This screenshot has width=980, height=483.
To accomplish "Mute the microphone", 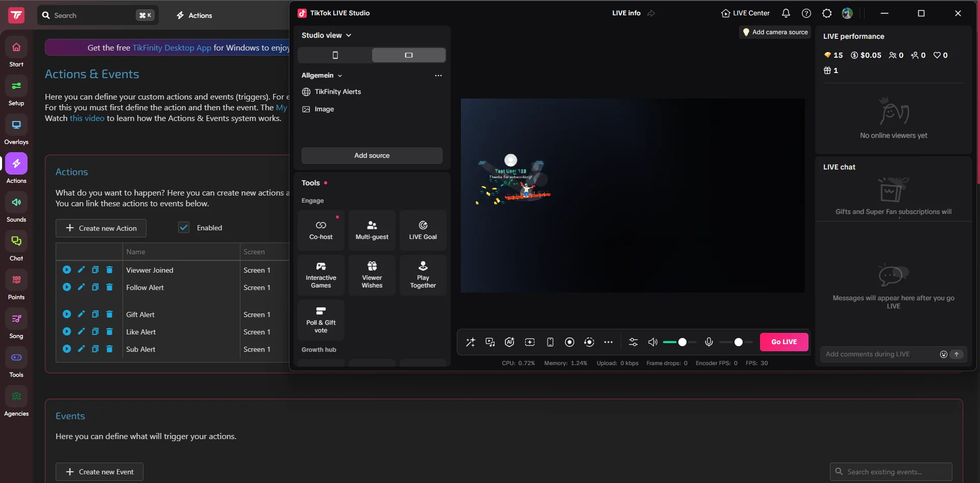I will (709, 342).
